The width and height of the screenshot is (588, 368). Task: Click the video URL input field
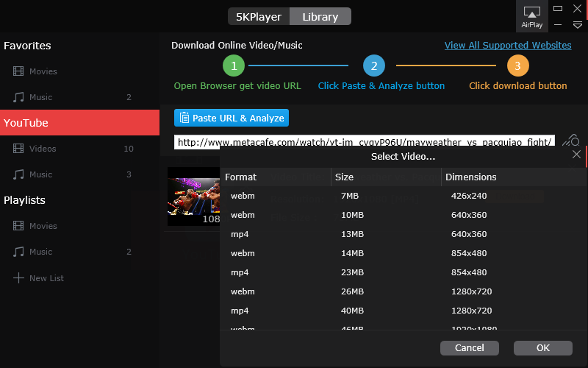click(x=365, y=142)
